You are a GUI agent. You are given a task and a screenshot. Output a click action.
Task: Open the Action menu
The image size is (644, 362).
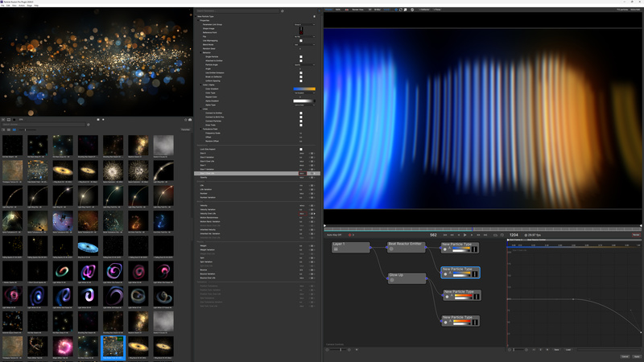click(x=22, y=6)
